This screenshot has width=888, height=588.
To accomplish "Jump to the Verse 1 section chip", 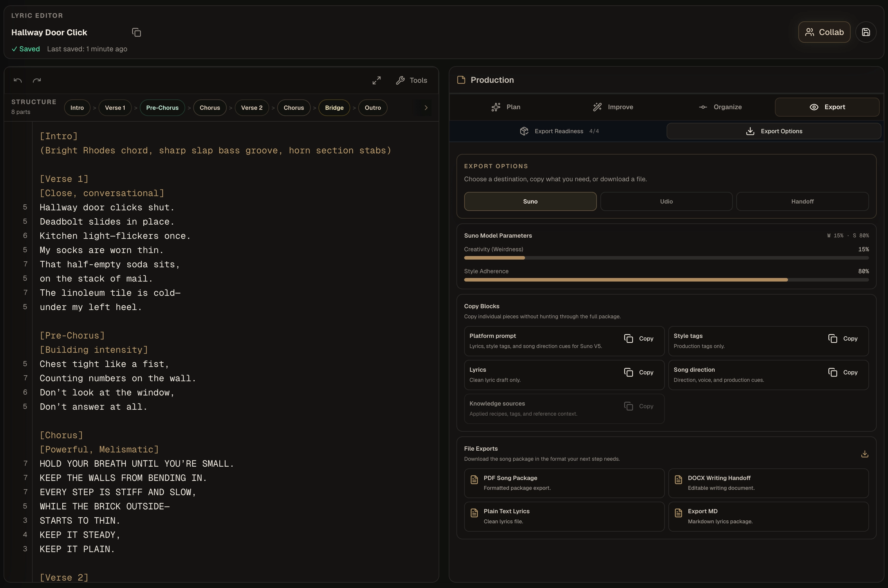I will [x=115, y=108].
